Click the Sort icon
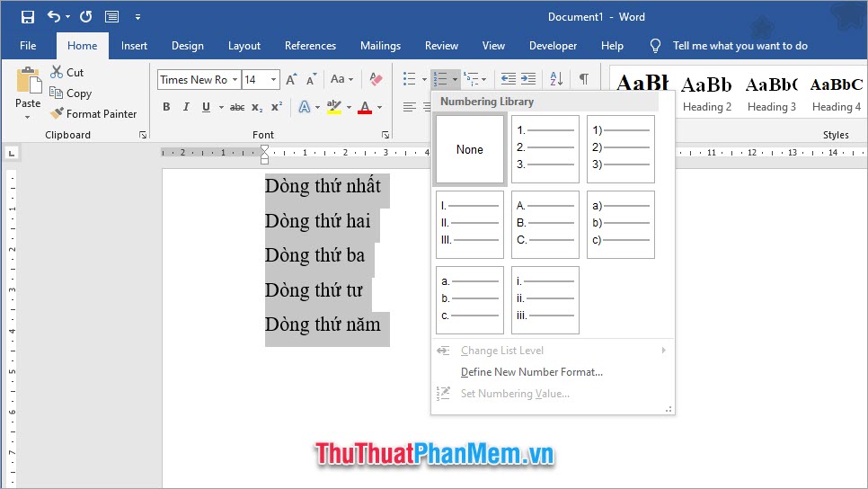This screenshot has width=868, height=489. point(556,79)
